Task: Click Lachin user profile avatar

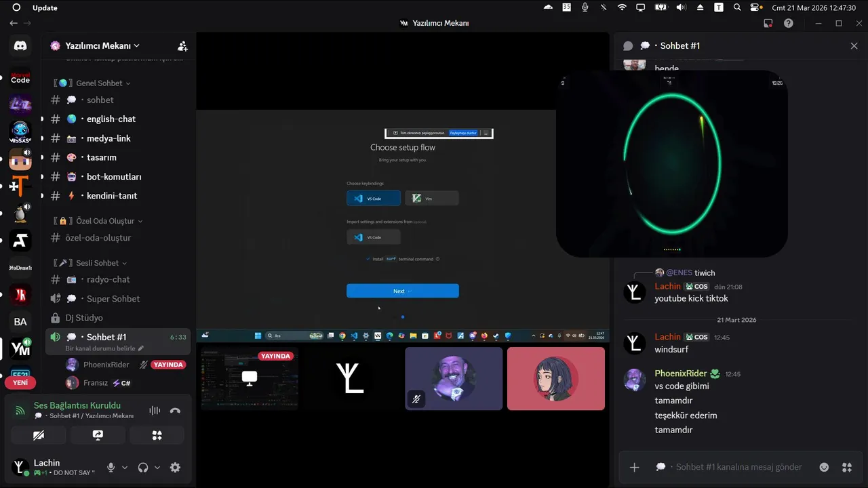Action: coord(20,467)
